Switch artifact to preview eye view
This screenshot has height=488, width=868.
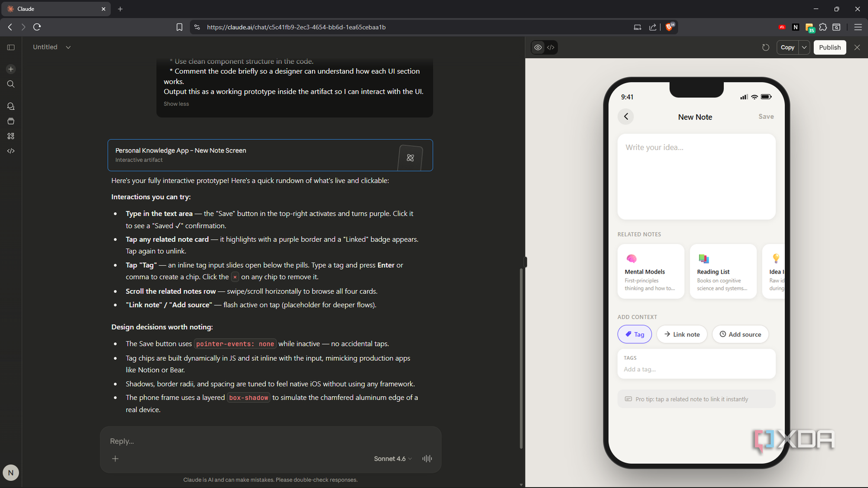538,47
